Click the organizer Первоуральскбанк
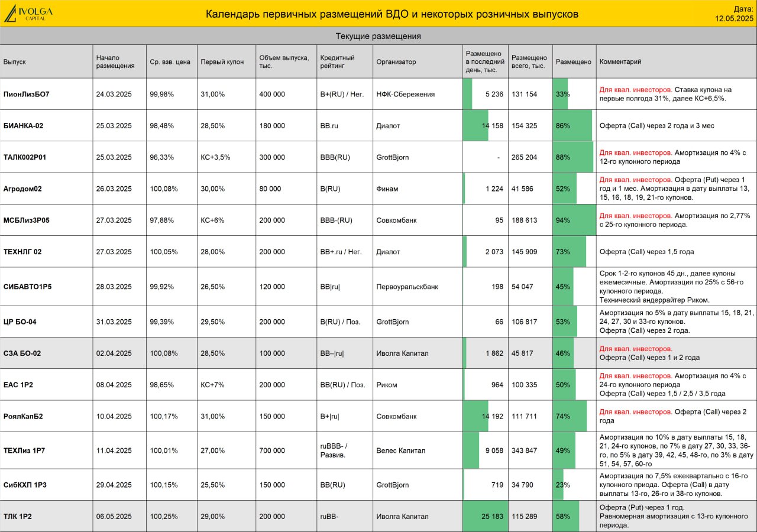The width and height of the screenshot is (757, 532). point(407,287)
